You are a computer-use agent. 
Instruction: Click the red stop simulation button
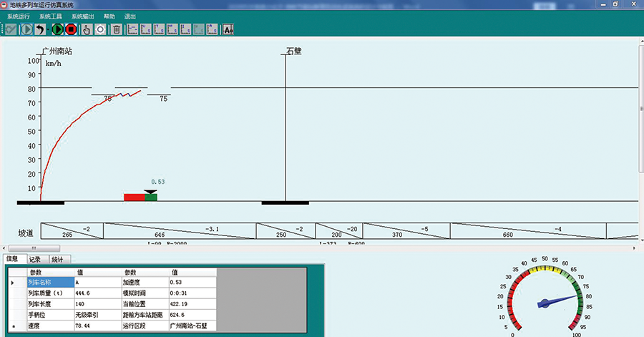pos(71,29)
